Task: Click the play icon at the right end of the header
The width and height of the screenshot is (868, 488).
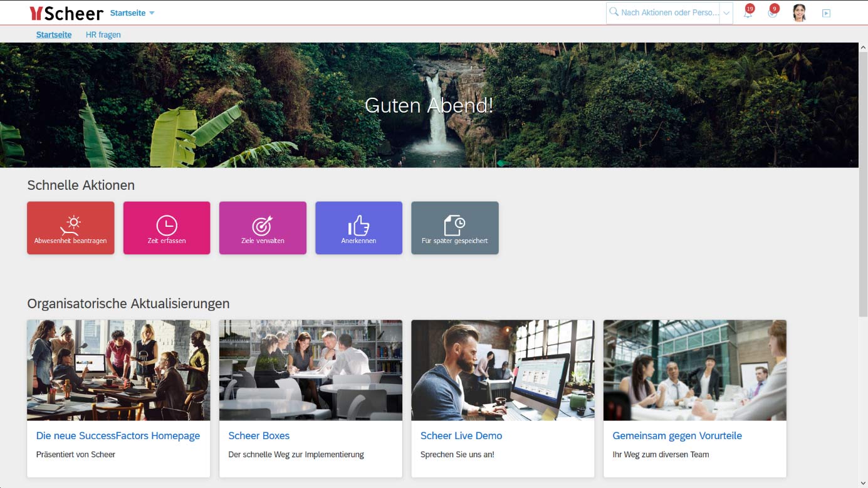Action: [826, 13]
